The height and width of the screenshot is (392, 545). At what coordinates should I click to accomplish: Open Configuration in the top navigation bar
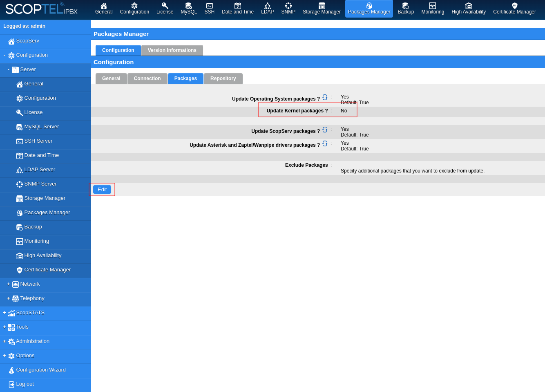[x=134, y=9]
